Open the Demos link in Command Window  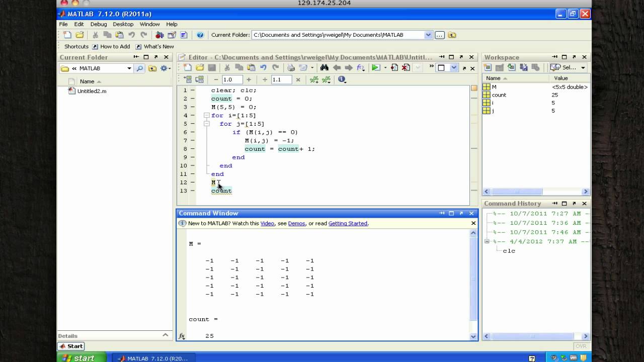point(296,223)
